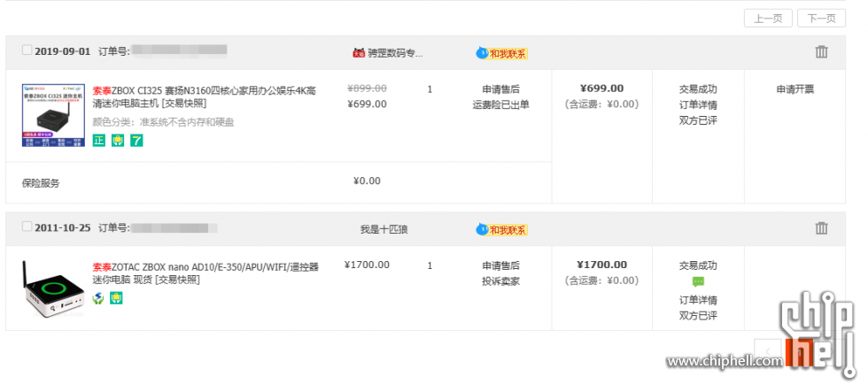868x392 pixels.
Task: Open 和我联系 chat for 2019-09-01 order
Action: (502, 53)
